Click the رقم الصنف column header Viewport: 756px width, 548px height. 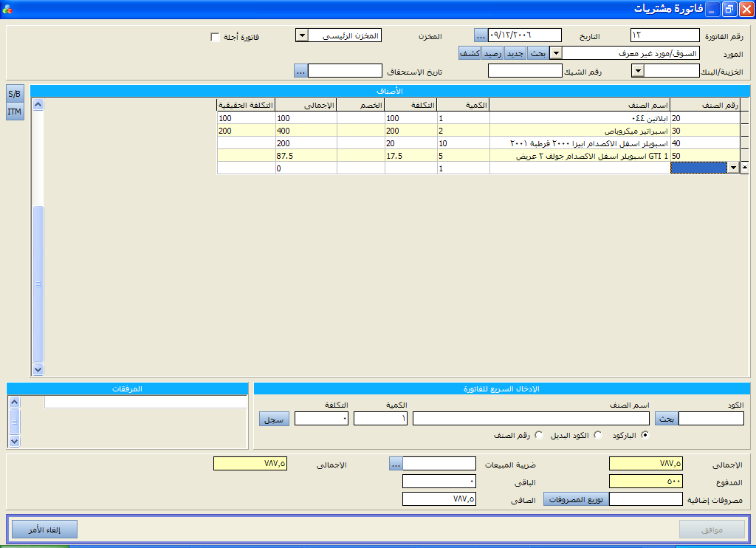[x=705, y=105]
